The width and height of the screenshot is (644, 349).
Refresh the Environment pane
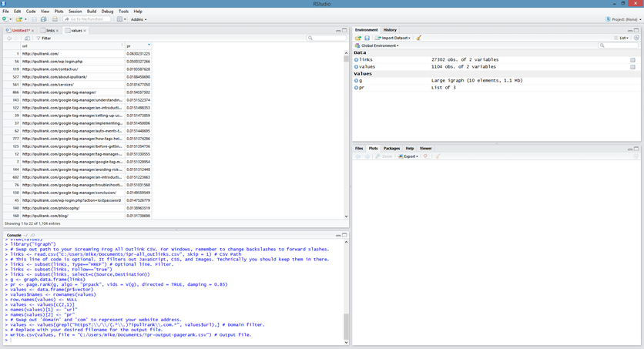[636, 38]
